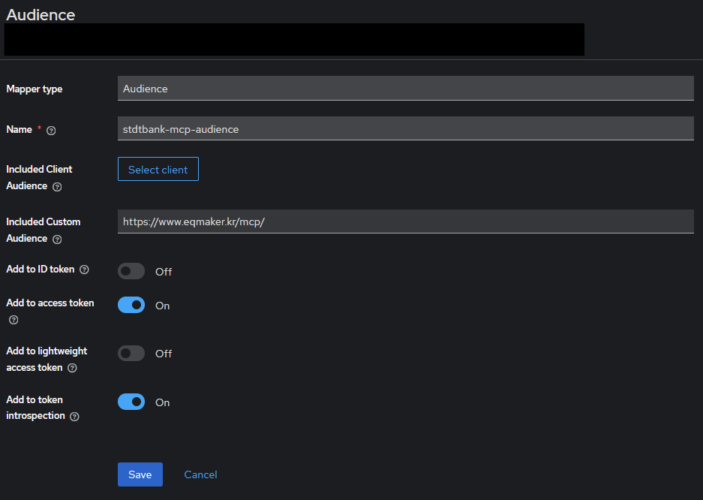Viewport: 703px width, 500px height.
Task: Show help for Included Client Audience
Action: [57, 187]
